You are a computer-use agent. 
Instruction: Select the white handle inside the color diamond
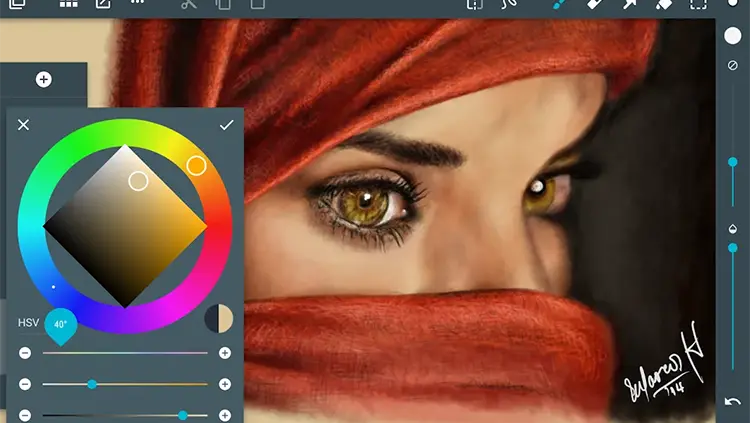click(138, 181)
